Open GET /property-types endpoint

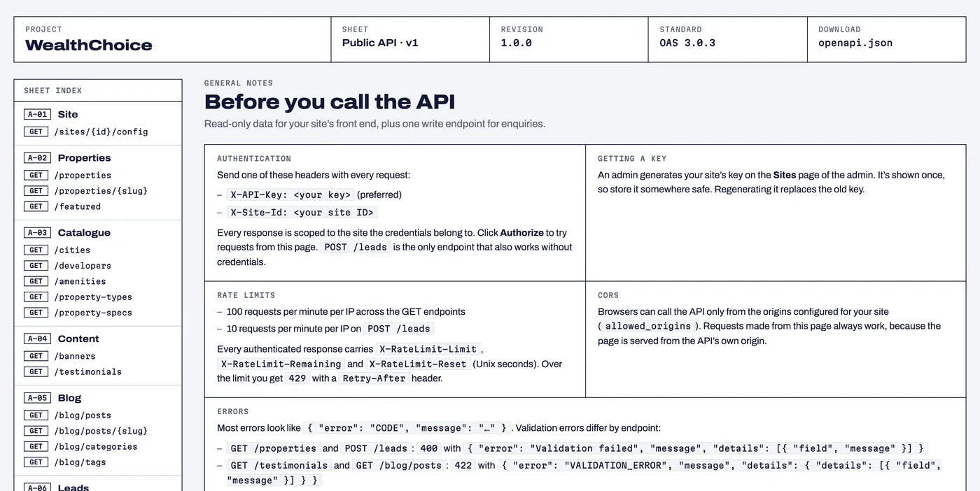[78, 297]
